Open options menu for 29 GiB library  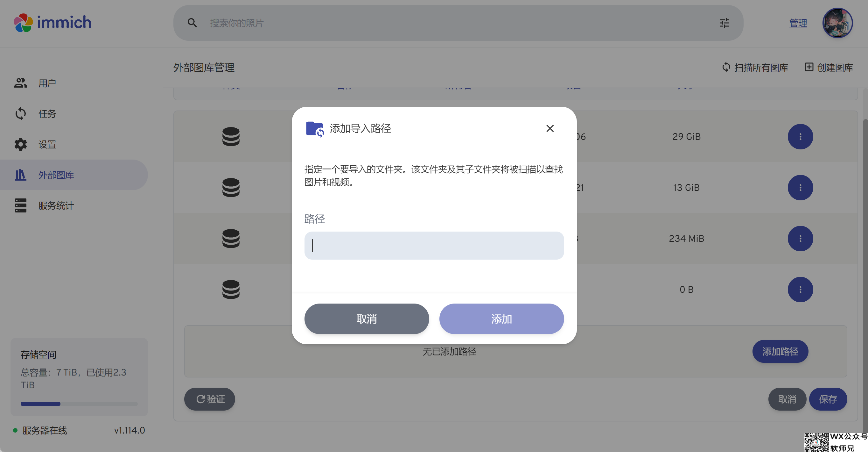pyautogui.click(x=800, y=137)
